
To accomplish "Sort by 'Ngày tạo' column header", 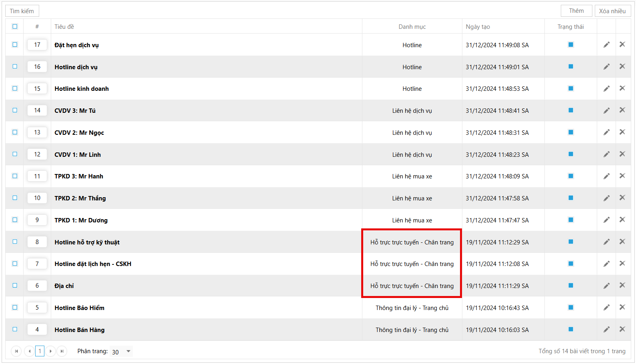I will [x=478, y=27].
